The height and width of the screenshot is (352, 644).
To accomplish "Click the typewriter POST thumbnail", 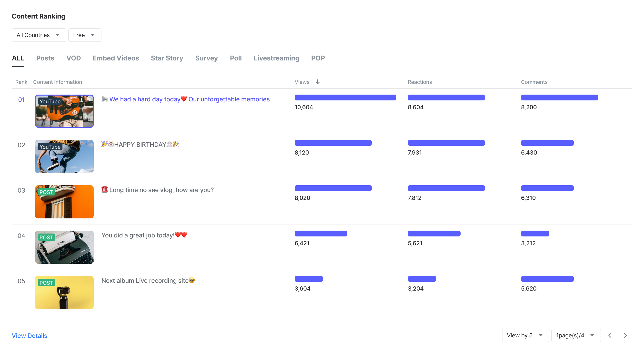I will [x=64, y=247].
